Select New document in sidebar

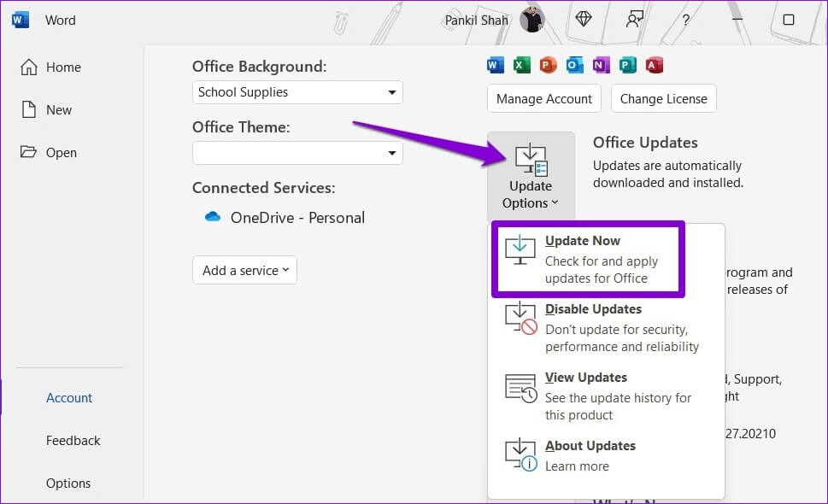pos(46,110)
